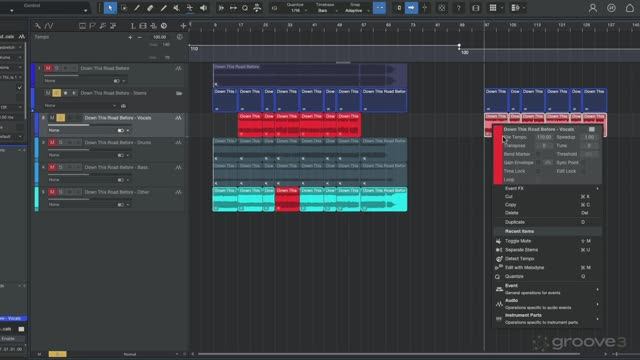
Task: Choose Delete from the context menu
Action: click(547, 213)
